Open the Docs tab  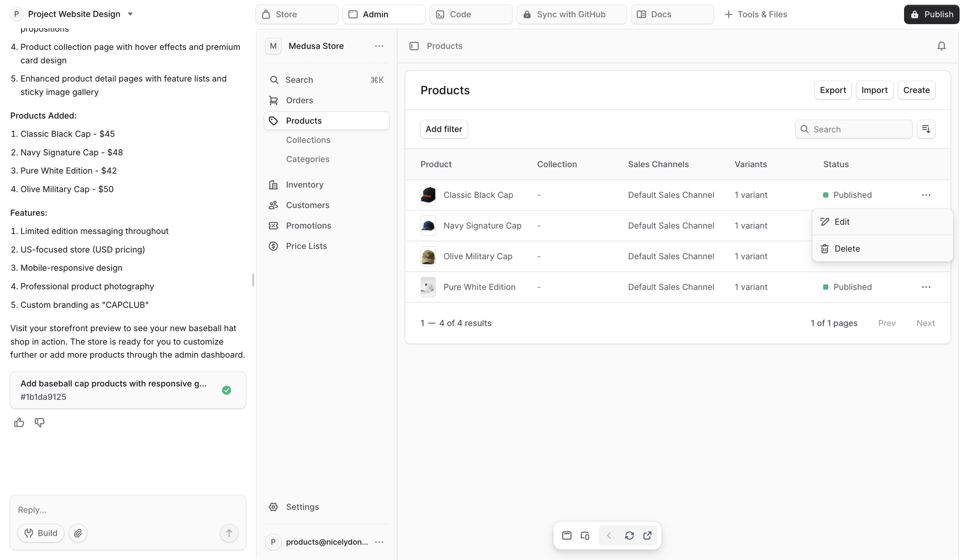(672, 14)
